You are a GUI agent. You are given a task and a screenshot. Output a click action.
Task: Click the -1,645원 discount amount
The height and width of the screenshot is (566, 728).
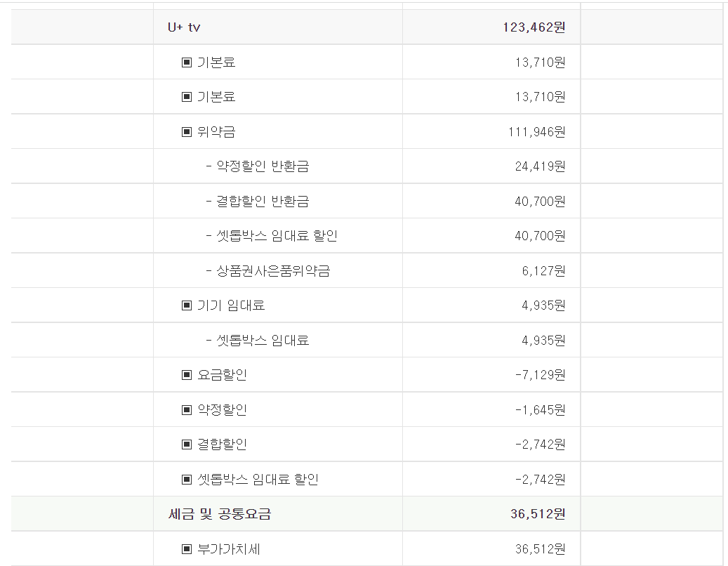coord(539,409)
